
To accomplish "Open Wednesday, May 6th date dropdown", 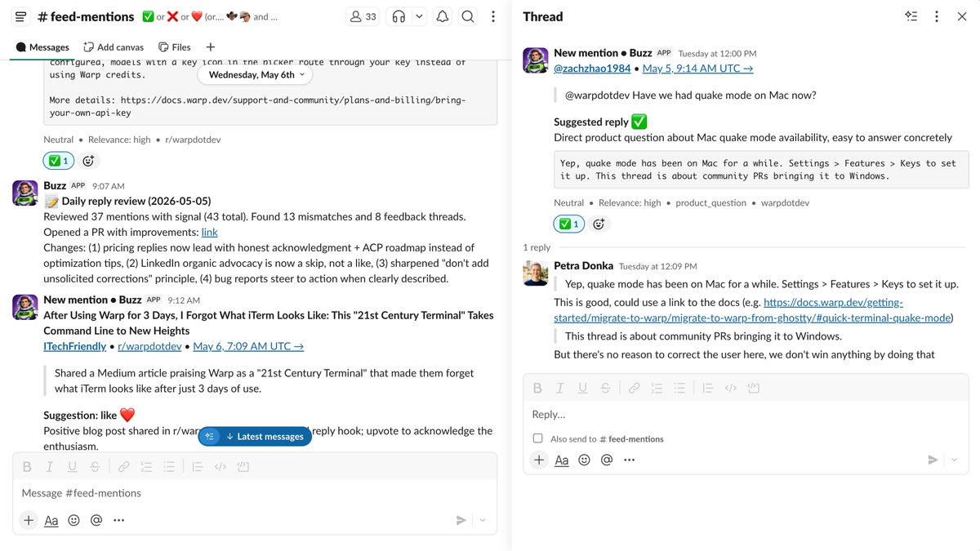I will [x=255, y=74].
